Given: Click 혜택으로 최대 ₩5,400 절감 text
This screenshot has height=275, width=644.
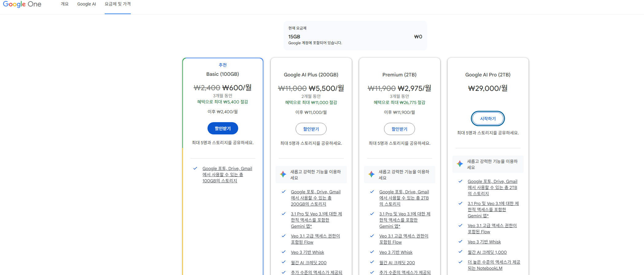Looking at the screenshot, I should coord(223,102).
